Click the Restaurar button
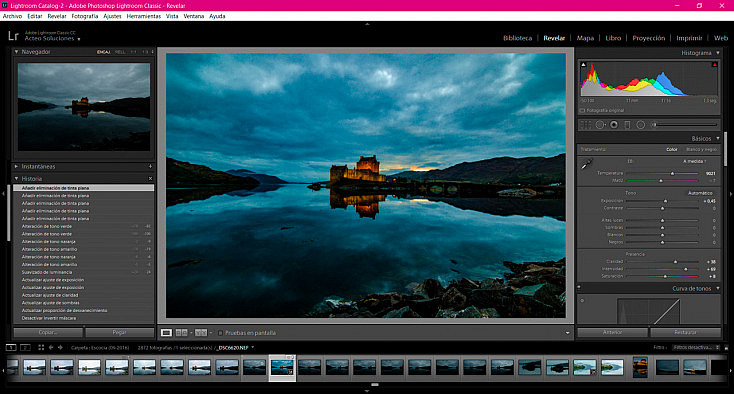Screen dimensions: 734x394 pos(685,332)
